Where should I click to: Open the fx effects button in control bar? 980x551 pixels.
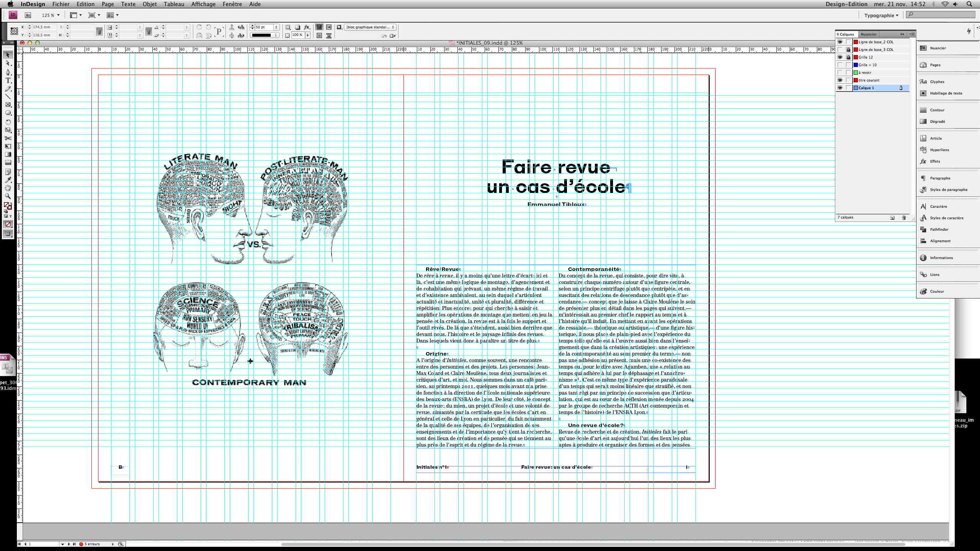[x=307, y=27]
